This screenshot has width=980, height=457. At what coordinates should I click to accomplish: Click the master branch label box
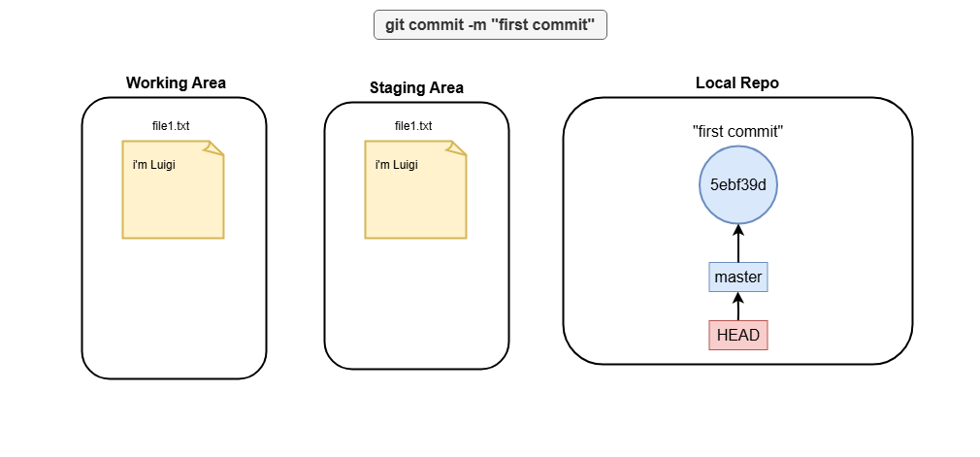tap(738, 277)
